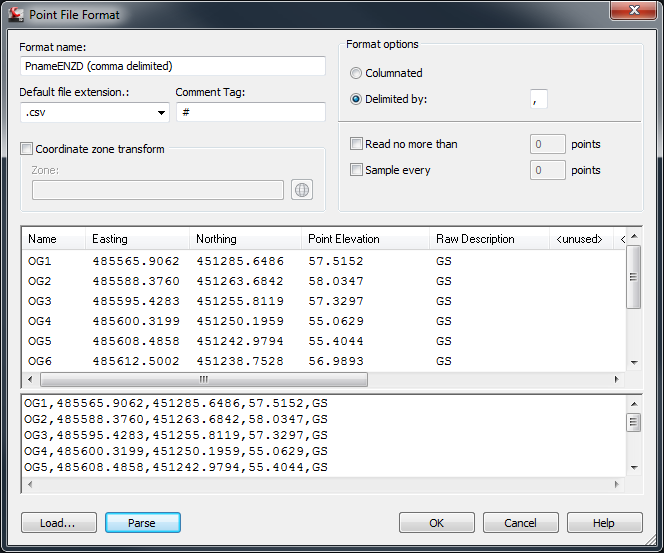
Task: Select the OG2 name cell
Action: pos(40,281)
